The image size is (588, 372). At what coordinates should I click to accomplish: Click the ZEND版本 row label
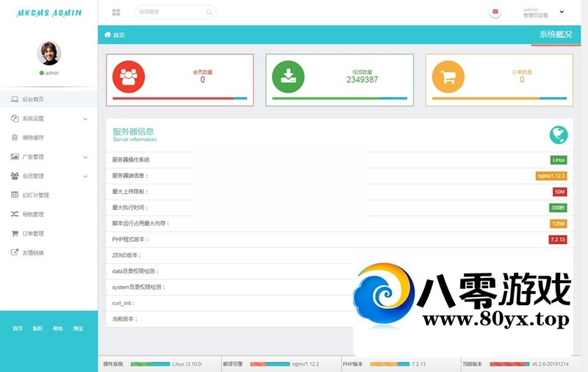tap(126, 255)
